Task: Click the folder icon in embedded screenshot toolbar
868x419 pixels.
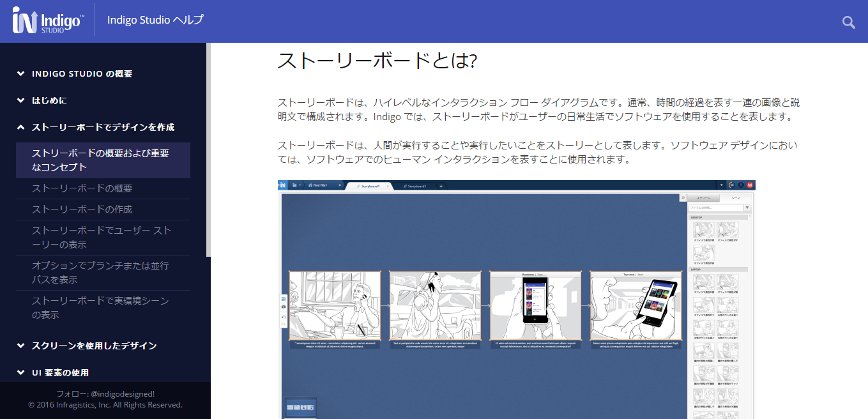Action: pyautogui.click(x=295, y=185)
